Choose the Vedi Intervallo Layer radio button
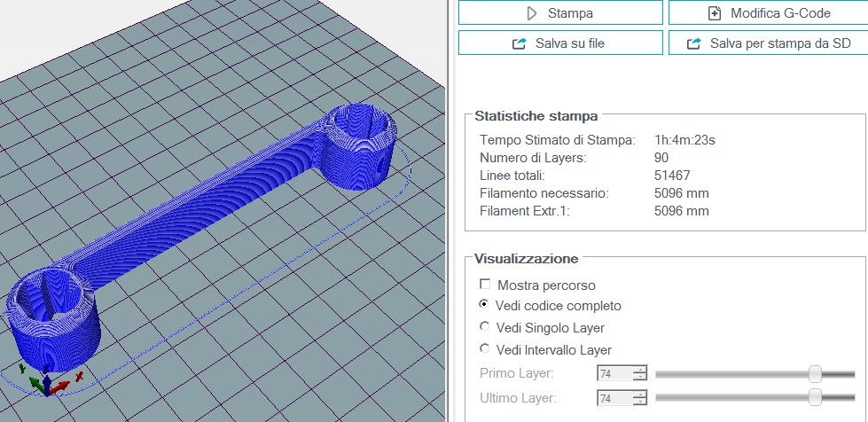This screenshot has width=868, height=422. click(485, 349)
